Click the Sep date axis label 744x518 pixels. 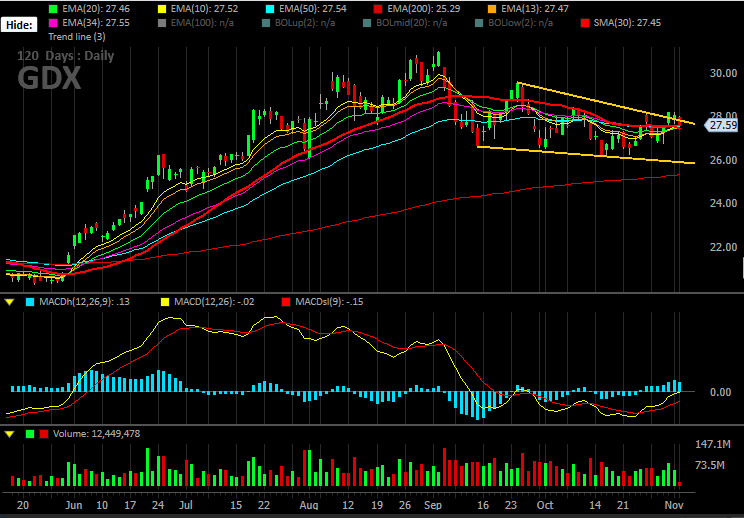pos(432,504)
